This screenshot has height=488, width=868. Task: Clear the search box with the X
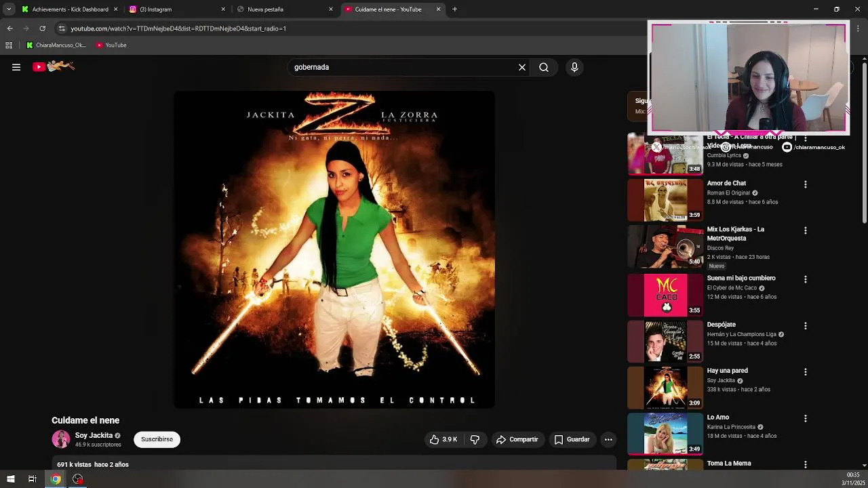tap(522, 67)
